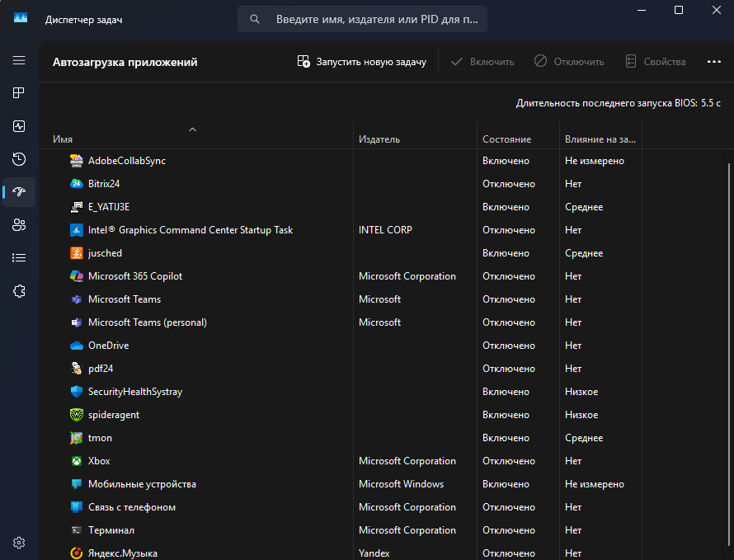Click the Терминал icon

77,530
